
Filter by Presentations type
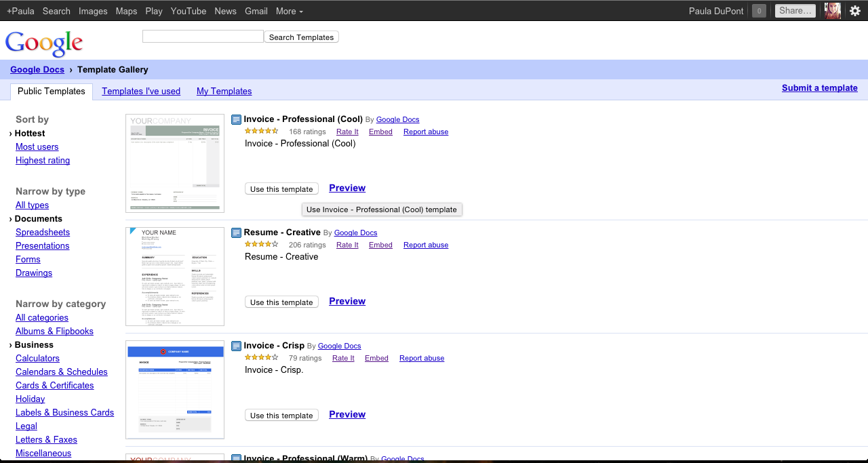click(x=43, y=246)
